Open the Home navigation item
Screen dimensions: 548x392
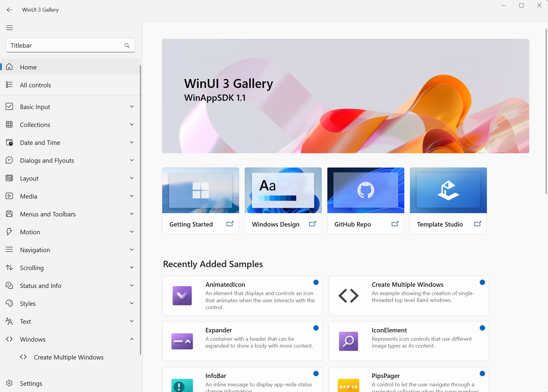coord(28,67)
